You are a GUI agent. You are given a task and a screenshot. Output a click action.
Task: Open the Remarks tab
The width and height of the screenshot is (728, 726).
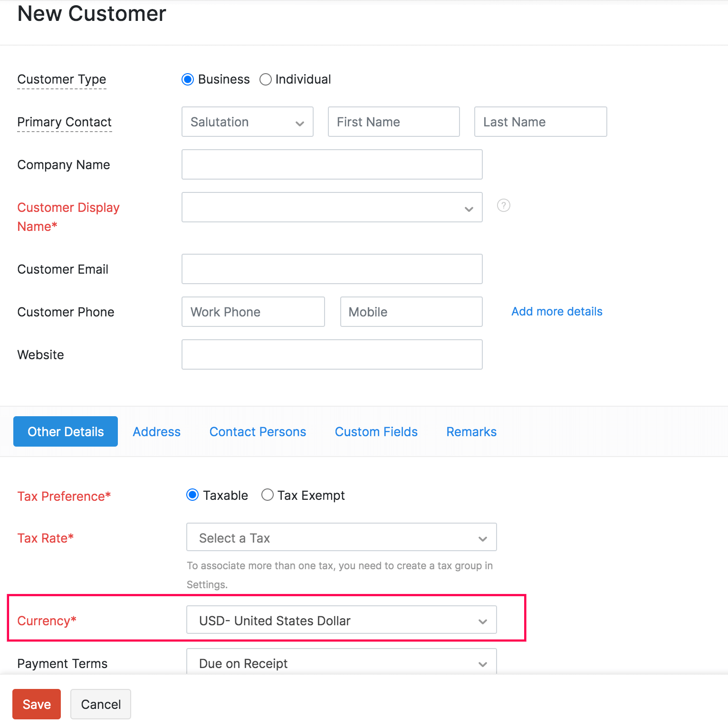tap(471, 432)
